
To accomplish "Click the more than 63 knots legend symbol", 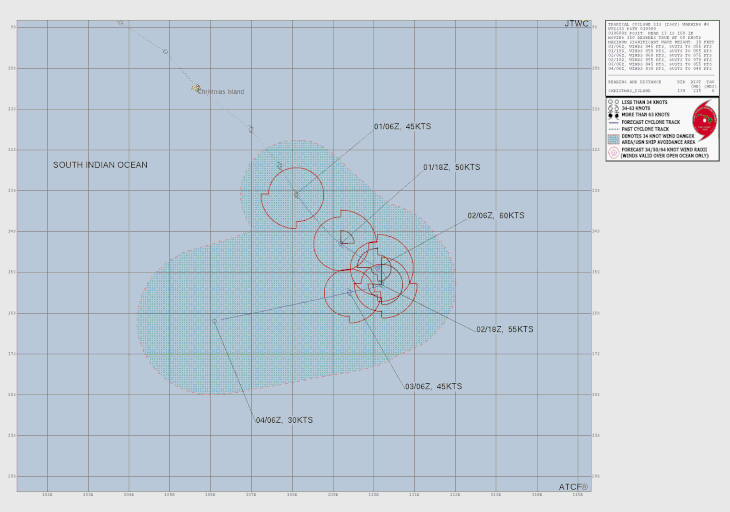I will (613, 115).
